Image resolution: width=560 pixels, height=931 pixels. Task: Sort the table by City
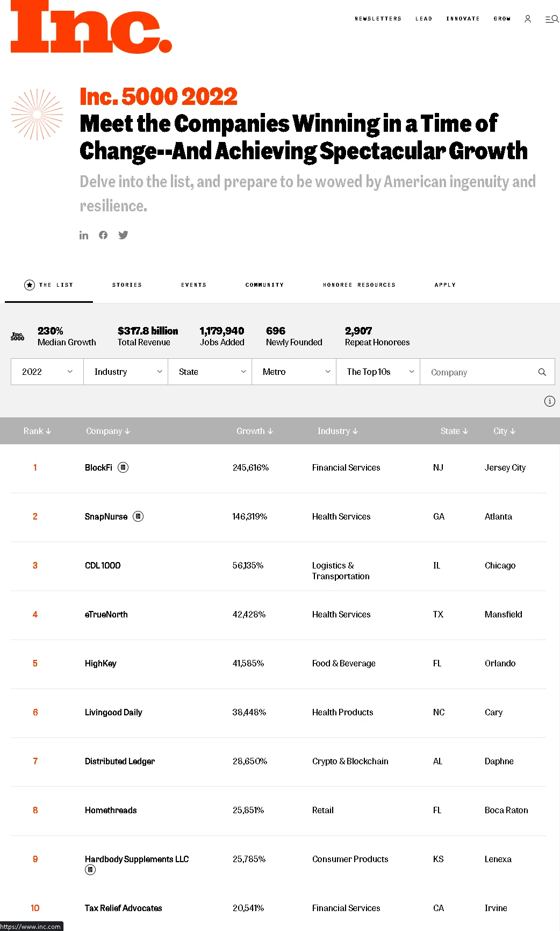(504, 431)
